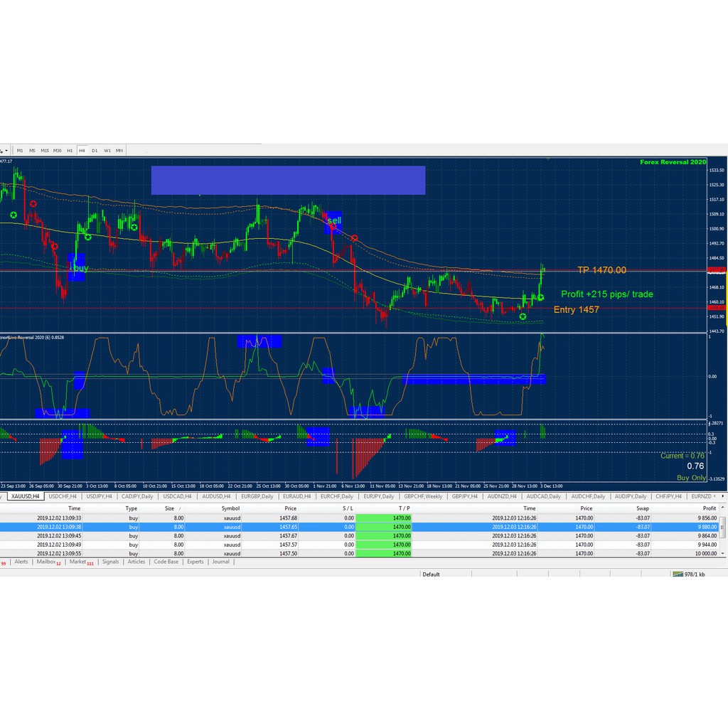Select the trade with profit 10 000.00
This screenshot has height=728, width=728.
[x=355, y=553]
